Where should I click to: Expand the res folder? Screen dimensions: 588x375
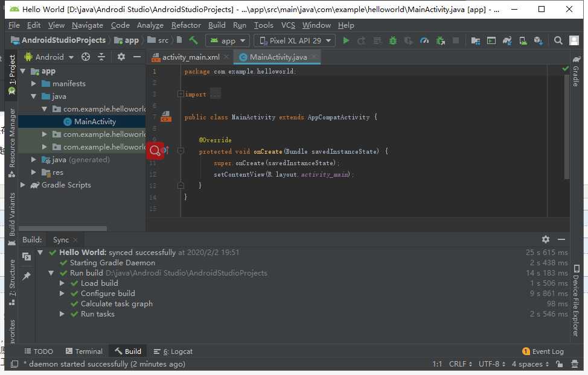[33, 172]
